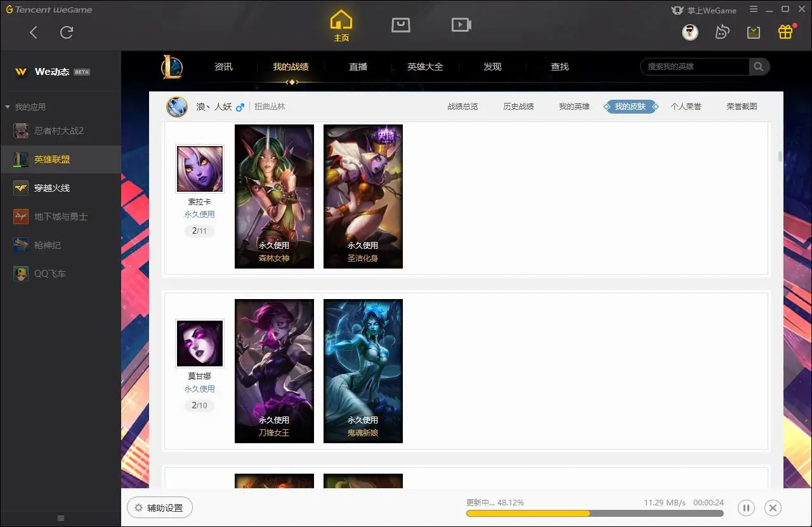This screenshot has width=812, height=527.
Task: Click the Tencent WeGame logo
Action: 49,10
